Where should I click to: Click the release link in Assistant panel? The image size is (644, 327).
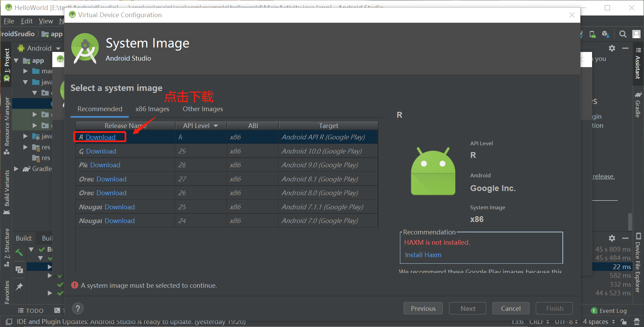pos(603,177)
